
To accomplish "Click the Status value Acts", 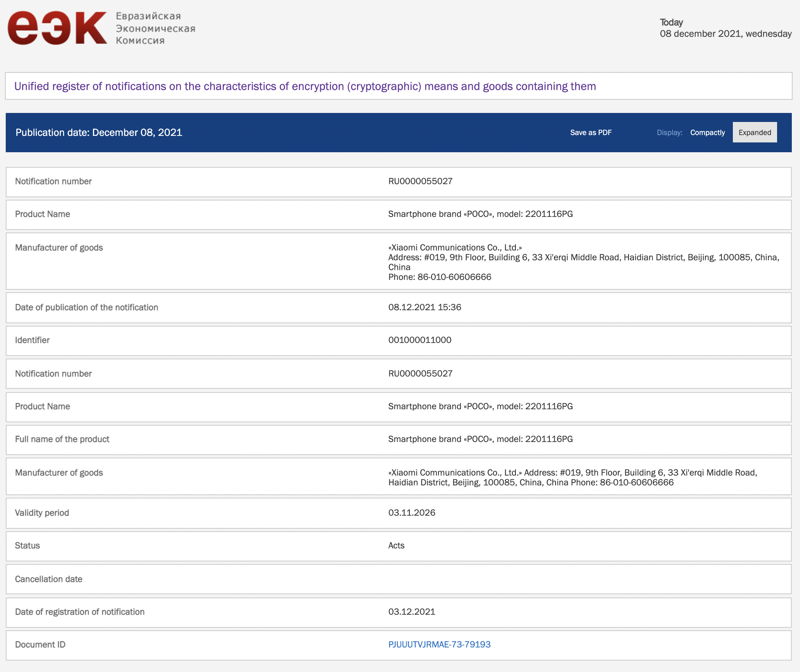I will 396,546.
